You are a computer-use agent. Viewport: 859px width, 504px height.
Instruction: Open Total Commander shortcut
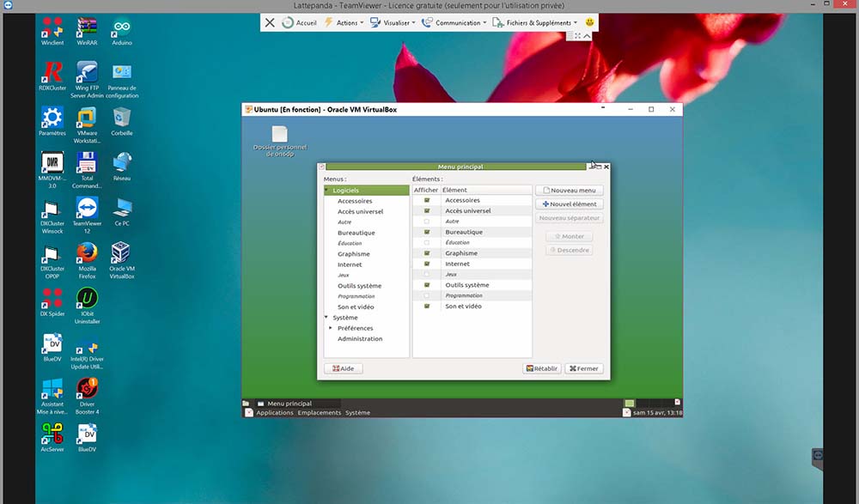pos(87,170)
